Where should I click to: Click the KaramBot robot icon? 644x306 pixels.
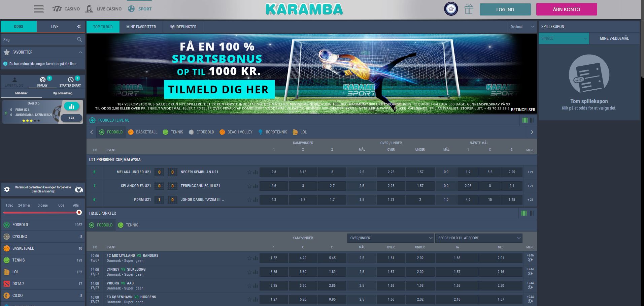coord(79,189)
